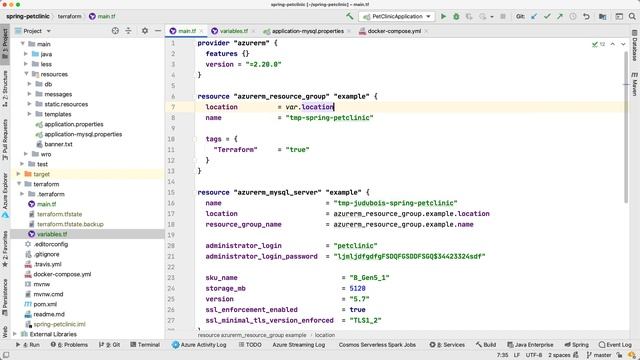Click 2 spaces indentation widget
This screenshot has width=640, height=360.
pyautogui.click(x=559, y=355)
